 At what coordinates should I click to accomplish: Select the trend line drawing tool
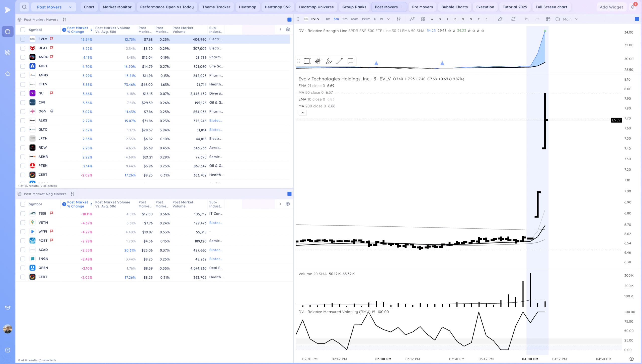(x=340, y=61)
